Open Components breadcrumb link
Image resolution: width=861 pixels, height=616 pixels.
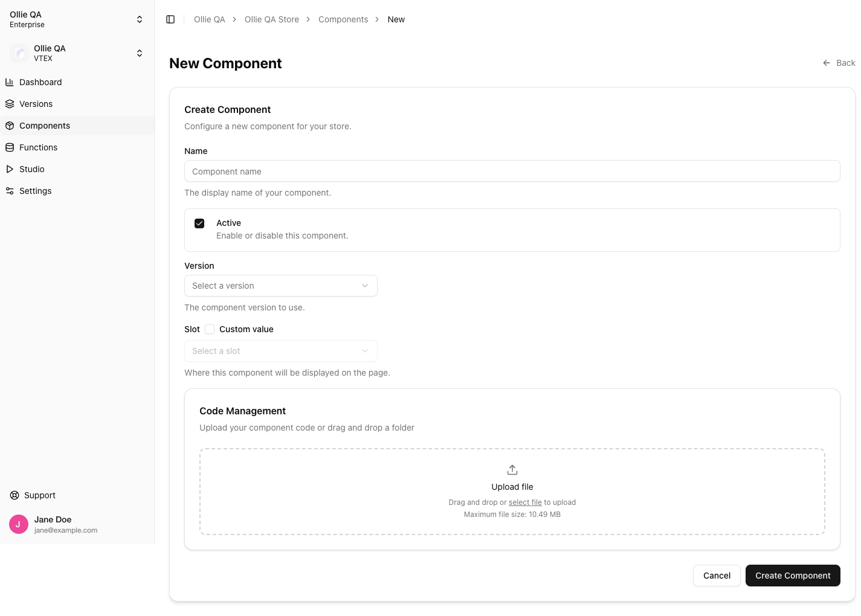[343, 19]
